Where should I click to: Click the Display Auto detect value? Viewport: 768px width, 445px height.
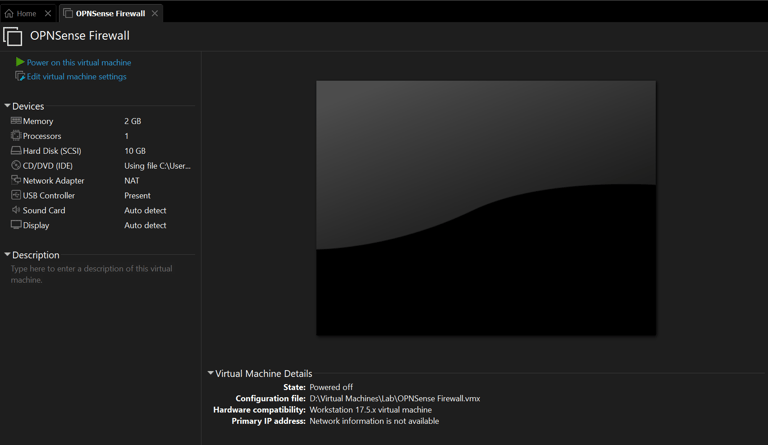[145, 226]
